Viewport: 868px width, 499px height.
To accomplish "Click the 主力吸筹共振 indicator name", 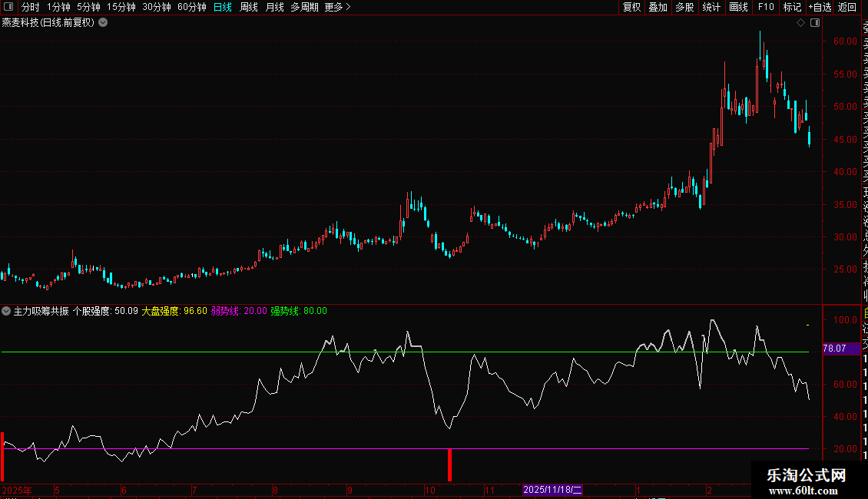I will (41, 311).
